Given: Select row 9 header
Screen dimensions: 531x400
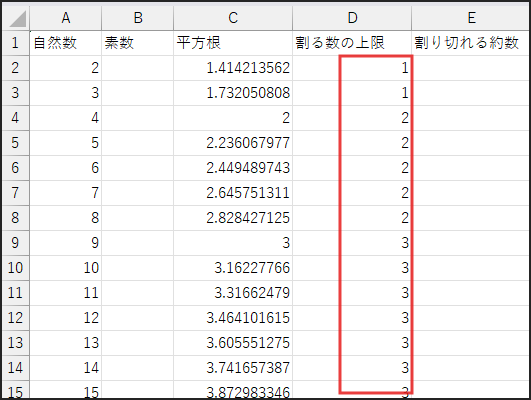Looking at the screenshot, I should point(16,243).
